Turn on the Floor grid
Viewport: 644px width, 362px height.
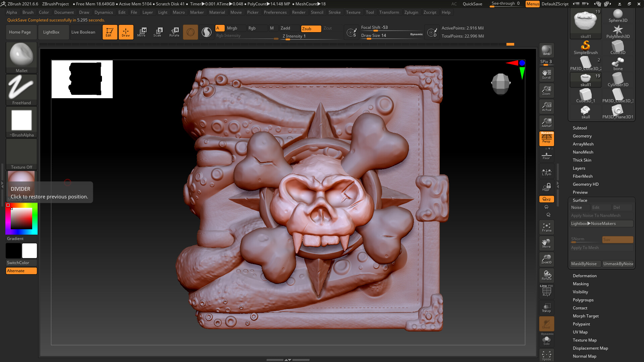pos(546,155)
